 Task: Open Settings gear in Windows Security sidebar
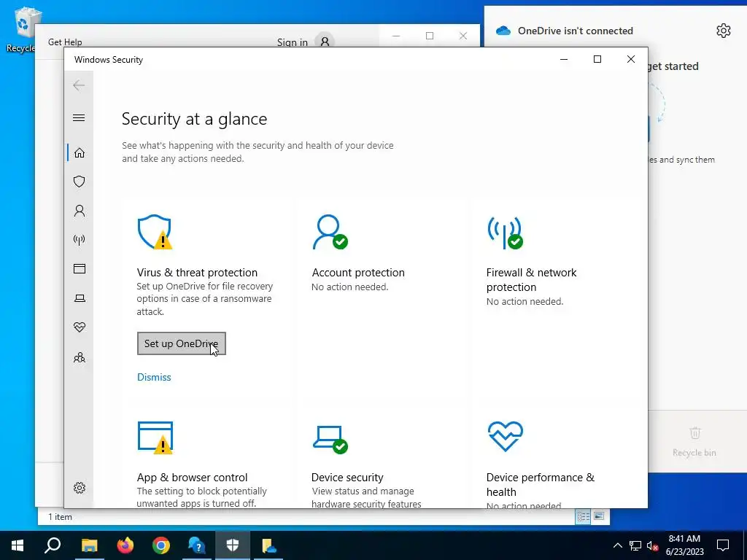click(79, 488)
